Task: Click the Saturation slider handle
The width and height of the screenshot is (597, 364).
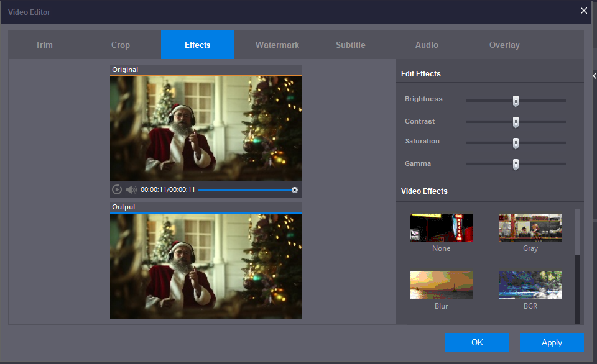Action: pyautogui.click(x=516, y=143)
